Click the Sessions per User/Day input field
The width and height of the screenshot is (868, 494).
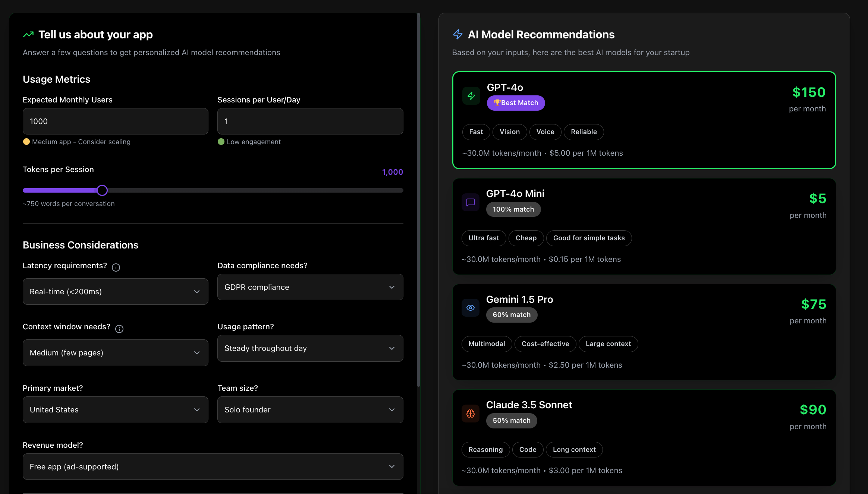310,121
